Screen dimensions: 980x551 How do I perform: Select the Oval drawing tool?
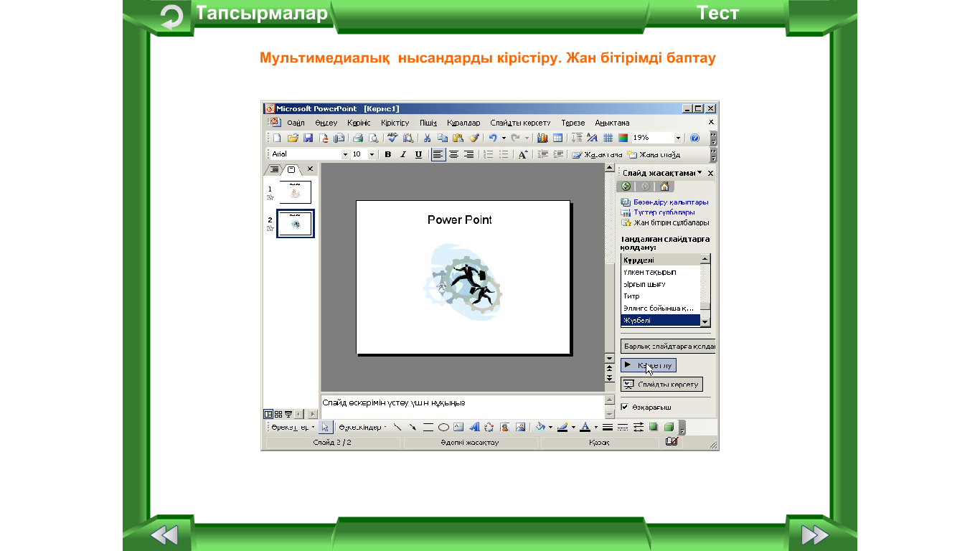[443, 427]
